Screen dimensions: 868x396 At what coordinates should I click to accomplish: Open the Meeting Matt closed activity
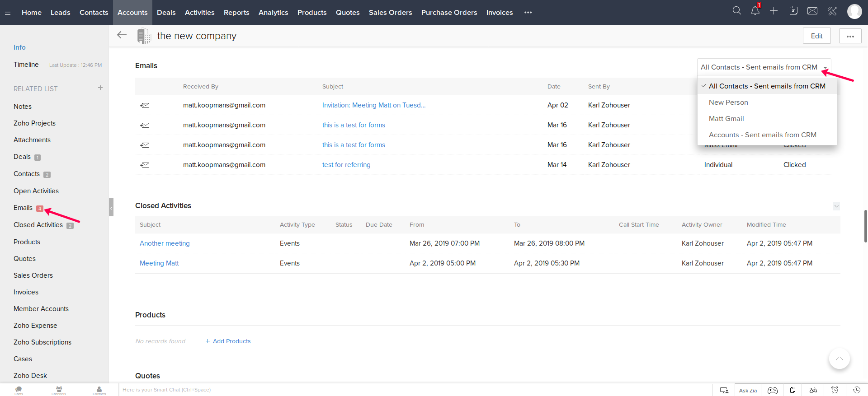click(159, 263)
